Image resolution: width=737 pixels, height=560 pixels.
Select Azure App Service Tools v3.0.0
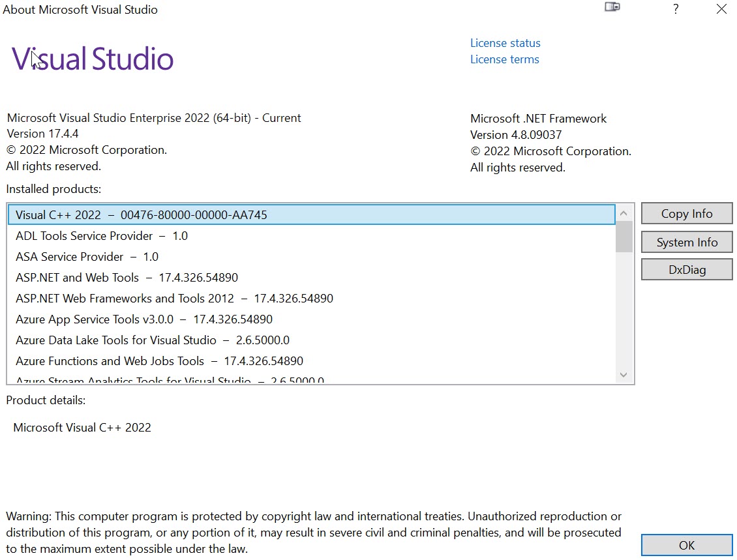tap(144, 319)
